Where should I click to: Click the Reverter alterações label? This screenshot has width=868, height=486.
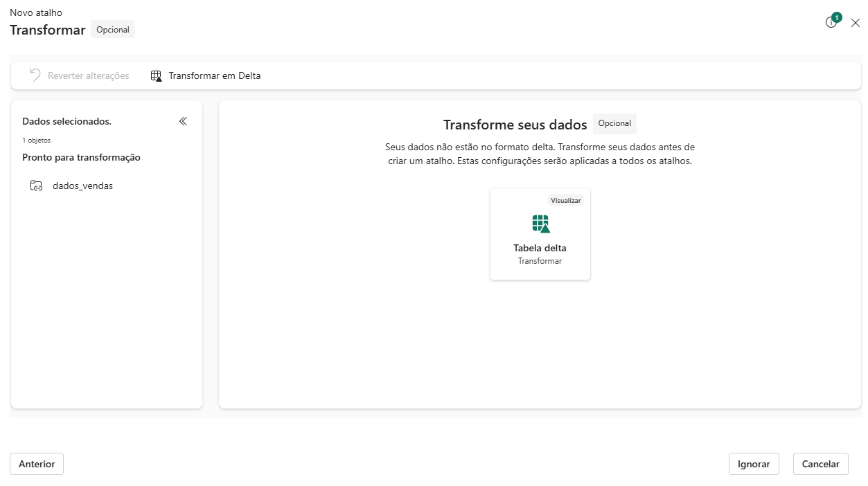(x=89, y=76)
